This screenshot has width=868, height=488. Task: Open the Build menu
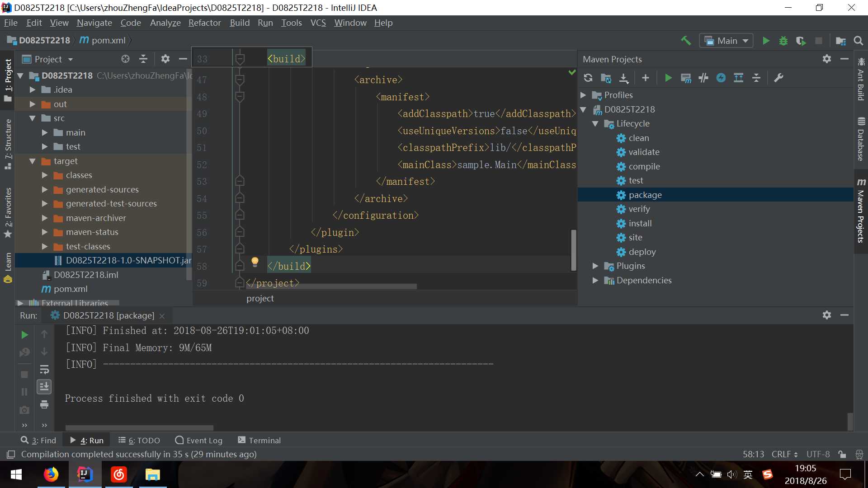(239, 23)
